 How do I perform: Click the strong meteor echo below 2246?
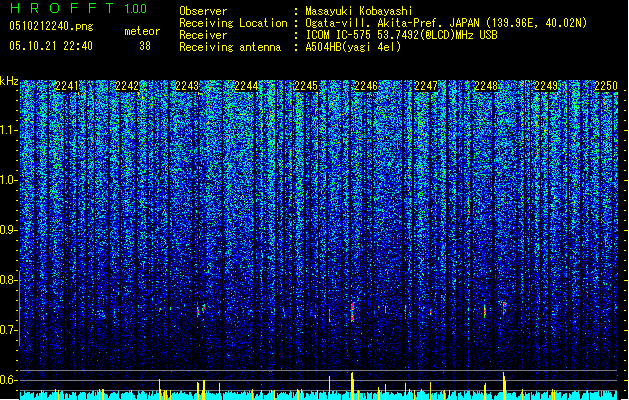point(352,312)
